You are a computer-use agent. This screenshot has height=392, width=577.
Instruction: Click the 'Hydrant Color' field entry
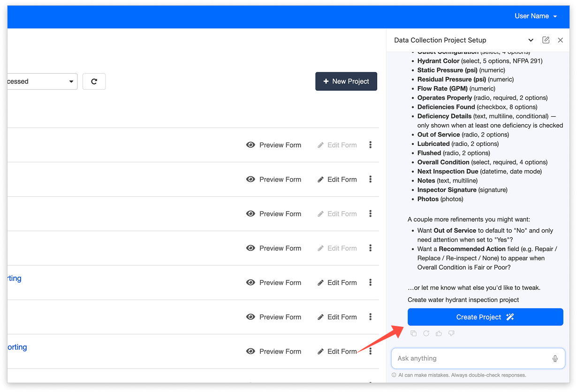480,61
